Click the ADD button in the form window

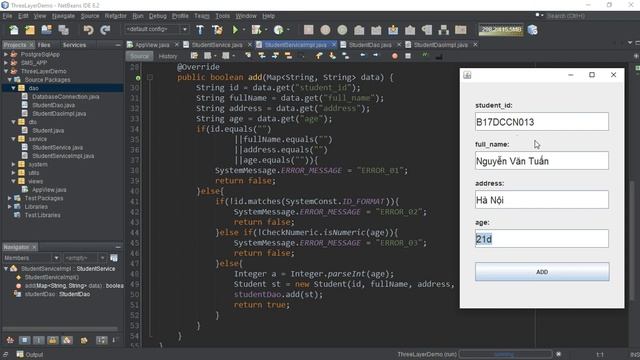pyautogui.click(x=542, y=272)
